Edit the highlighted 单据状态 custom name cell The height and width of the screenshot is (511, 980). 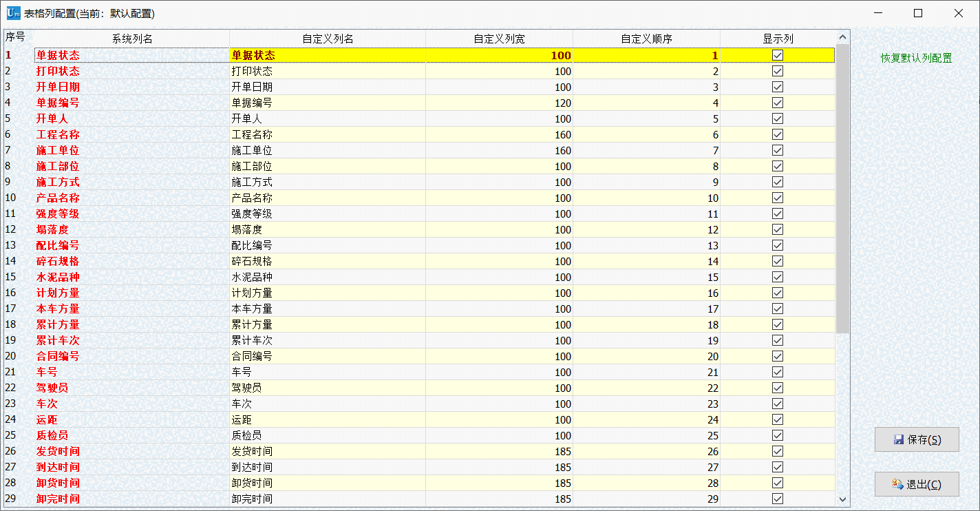click(328, 55)
